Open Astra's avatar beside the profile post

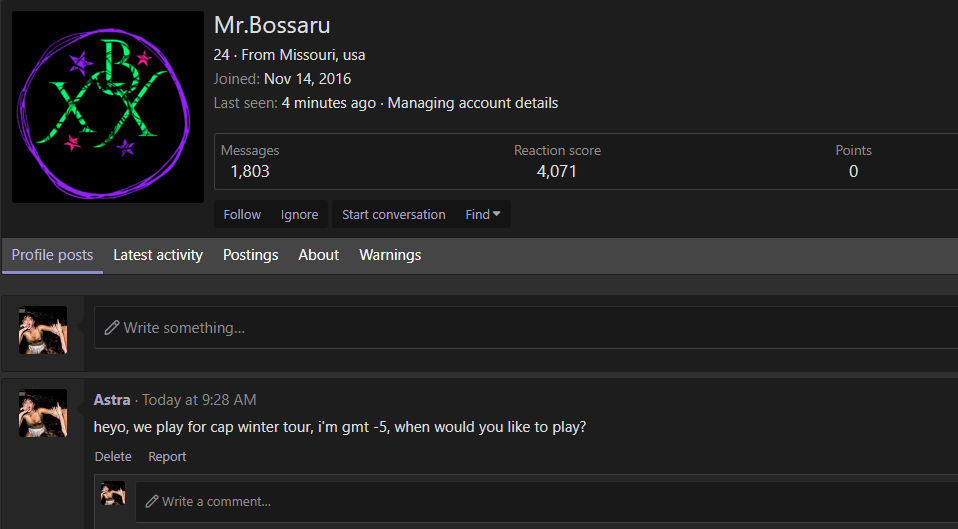(x=43, y=414)
